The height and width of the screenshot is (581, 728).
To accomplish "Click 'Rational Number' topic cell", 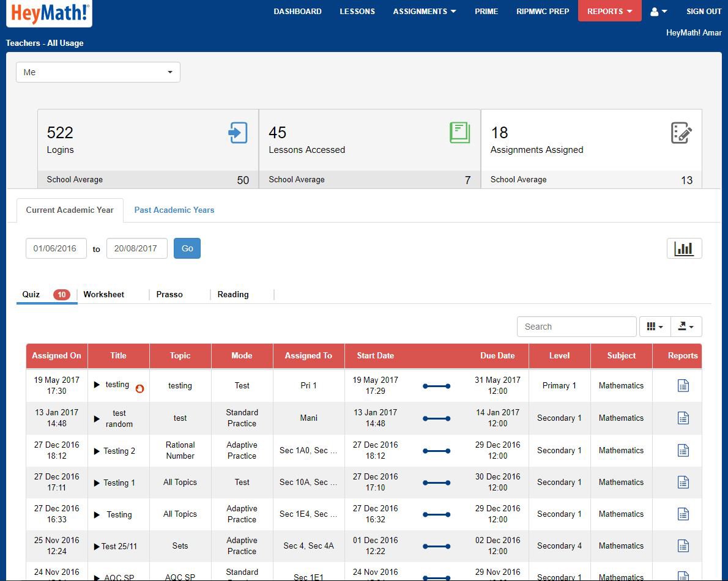I will click(x=180, y=451).
